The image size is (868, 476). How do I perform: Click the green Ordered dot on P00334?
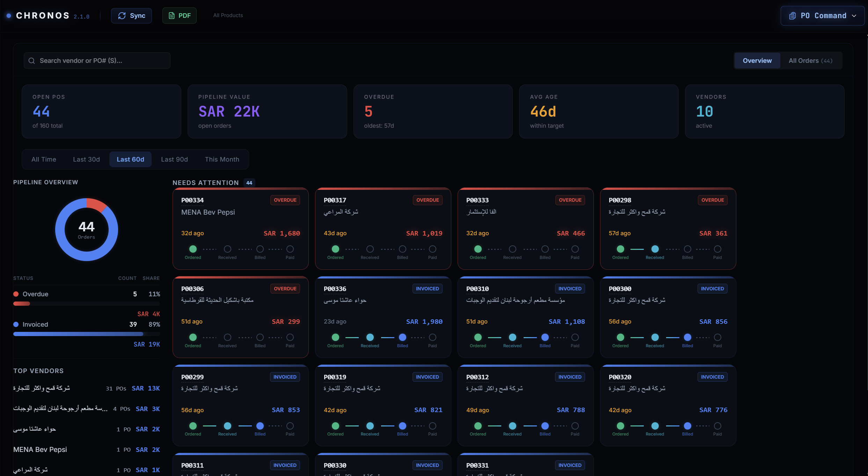[x=193, y=249]
